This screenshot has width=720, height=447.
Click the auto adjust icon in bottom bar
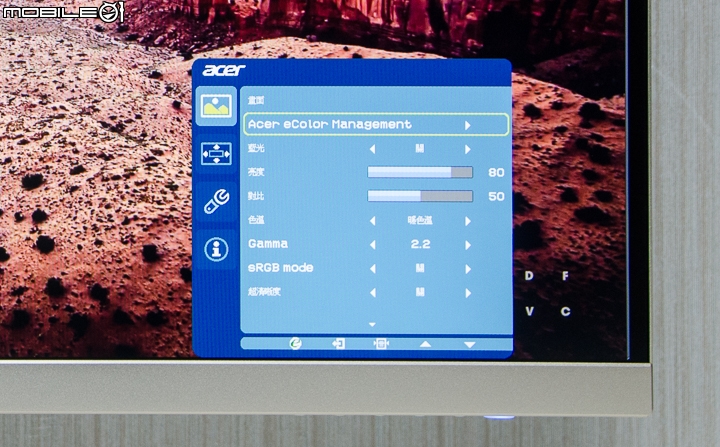381,344
